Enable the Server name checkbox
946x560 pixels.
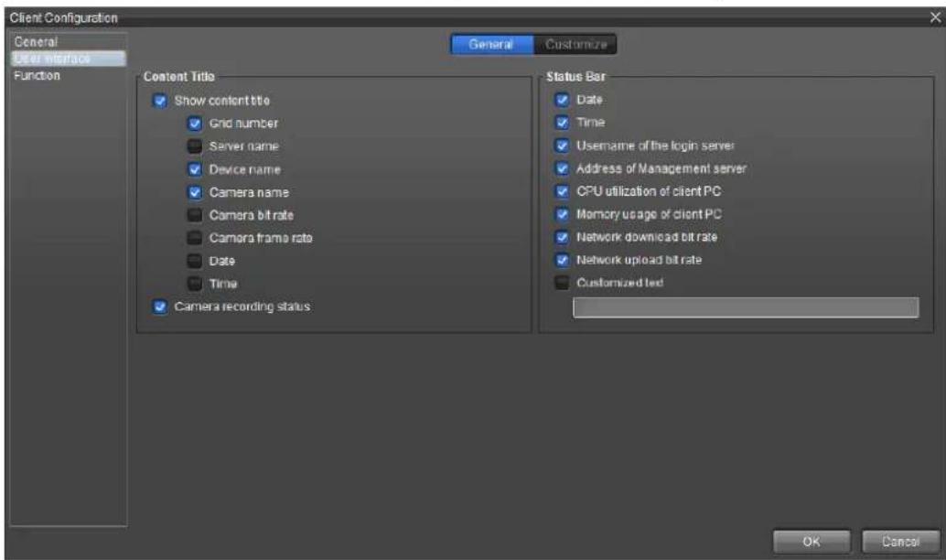click(194, 146)
